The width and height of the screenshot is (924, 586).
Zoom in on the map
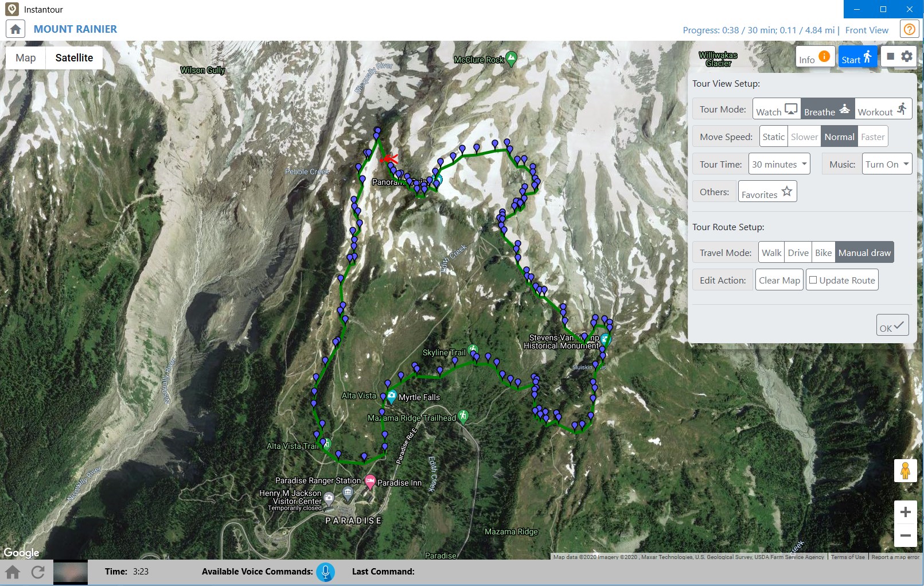coord(906,512)
